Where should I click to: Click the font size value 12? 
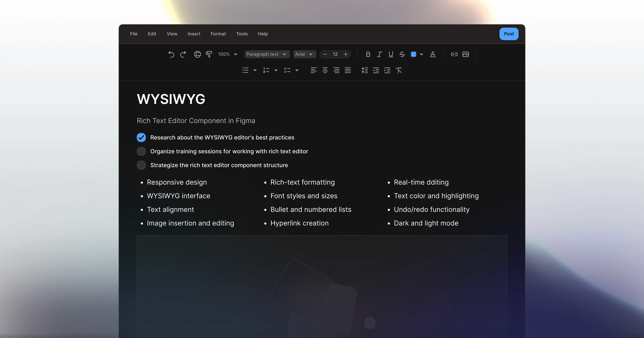point(335,54)
